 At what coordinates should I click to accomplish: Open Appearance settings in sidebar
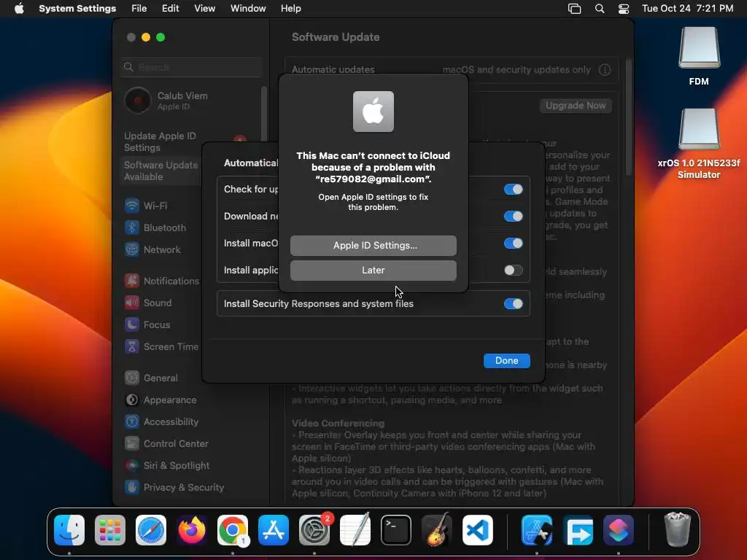coord(161,400)
